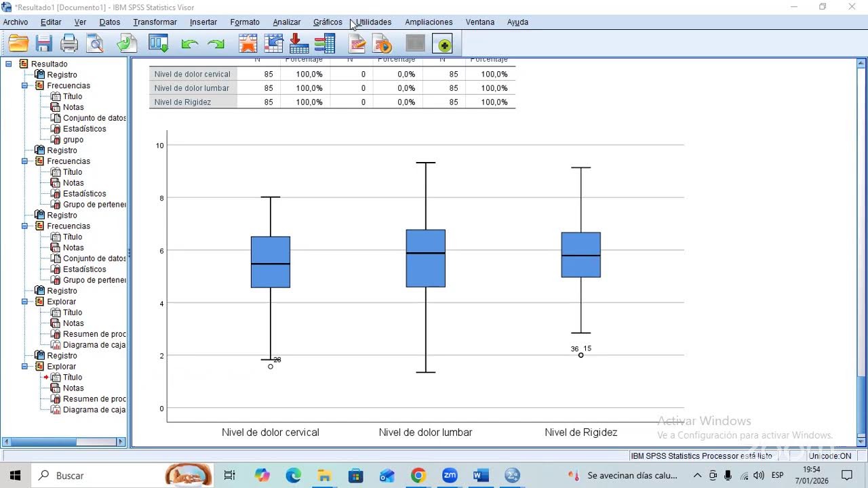Viewport: 868px width, 488px height.
Task: Click the Go to Case icon
Action: (x=273, y=44)
